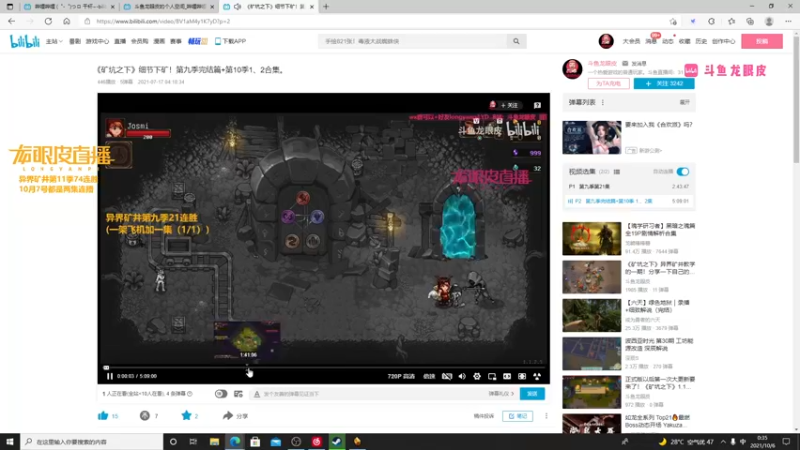Open first recommended video thumbnail with red emblem
The width and height of the screenshot is (800, 450).
tap(591, 238)
